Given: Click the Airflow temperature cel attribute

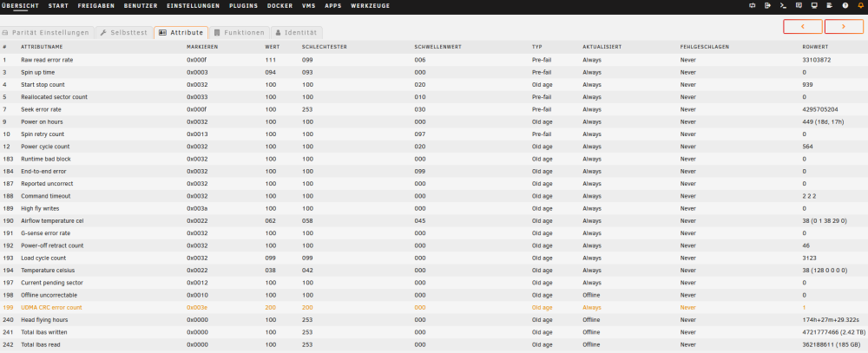Looking at the screenshot, I should point(52,221).
